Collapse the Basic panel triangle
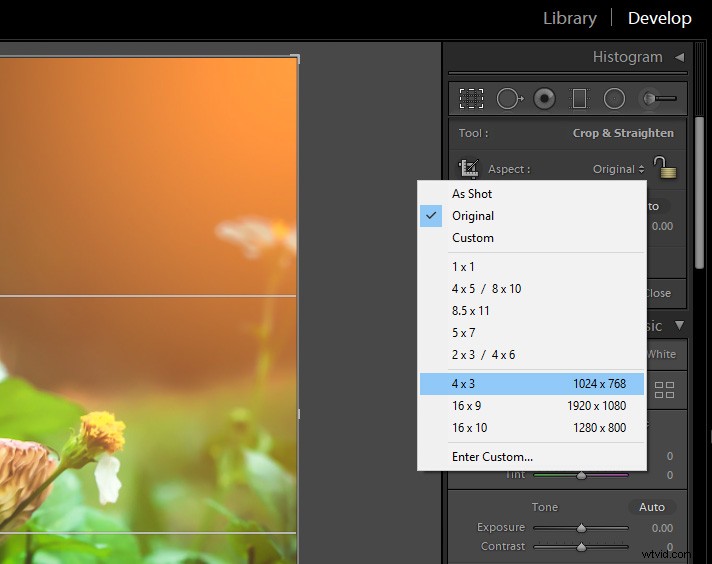The height and width of the screenshot is (564, 712). click(x=679, y=325)
